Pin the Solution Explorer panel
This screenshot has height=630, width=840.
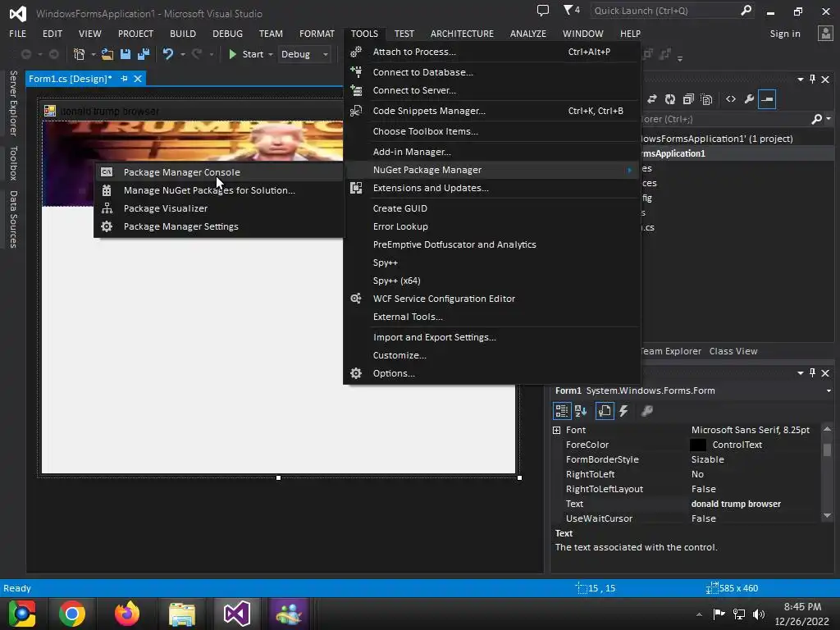pos(813,80)
